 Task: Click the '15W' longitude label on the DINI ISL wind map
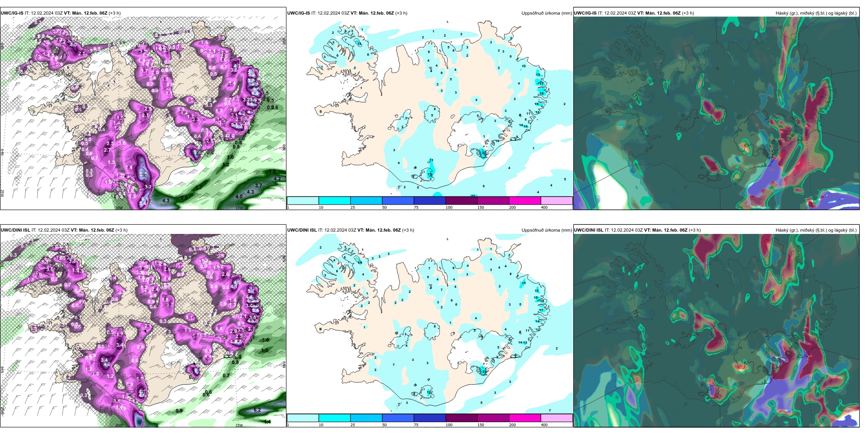[x=239, y=425]
